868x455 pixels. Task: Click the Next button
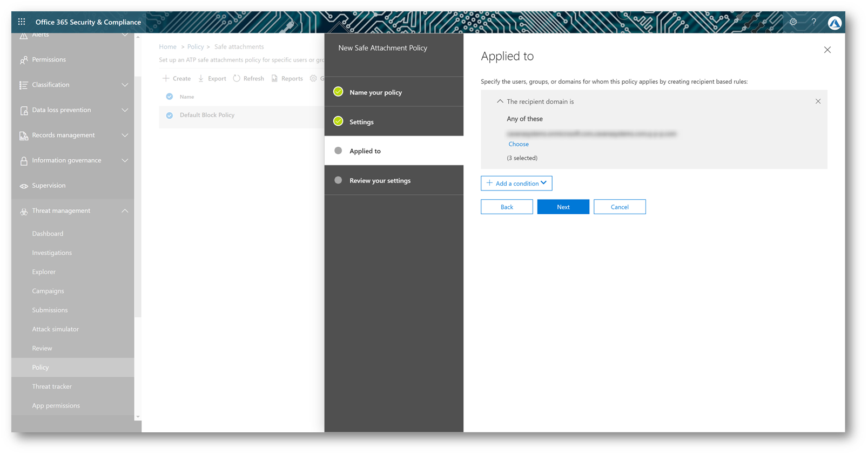(563, 207)
